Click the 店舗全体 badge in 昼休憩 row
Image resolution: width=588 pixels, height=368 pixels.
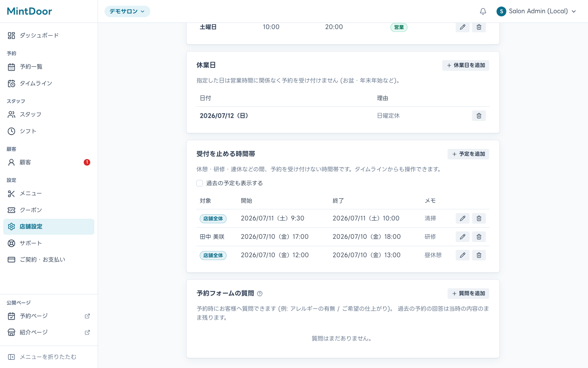tap(213, 256)
